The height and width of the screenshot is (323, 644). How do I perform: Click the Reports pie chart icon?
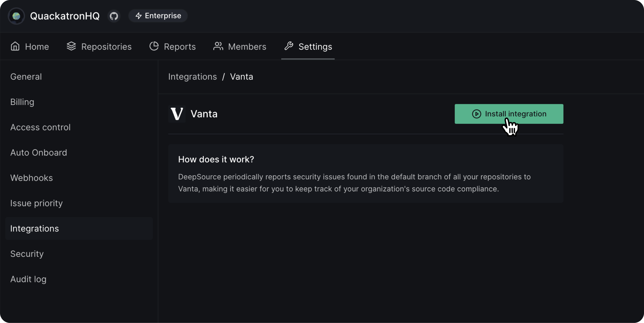point(154,46)
